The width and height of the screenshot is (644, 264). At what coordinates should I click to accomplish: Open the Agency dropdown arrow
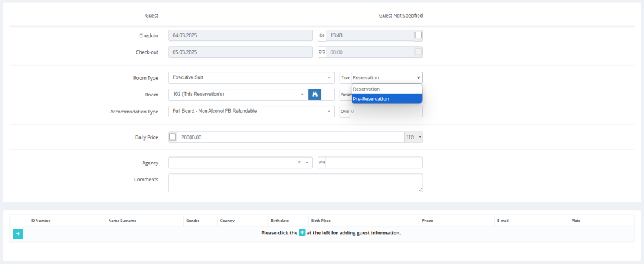(306, 163)
